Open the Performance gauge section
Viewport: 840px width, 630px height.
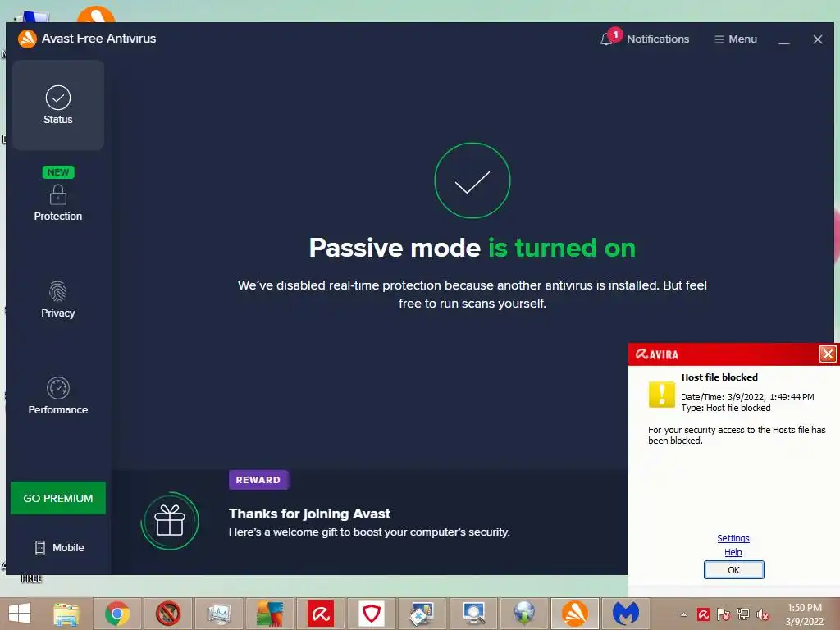pyautogui.click(x=58, y=396)
